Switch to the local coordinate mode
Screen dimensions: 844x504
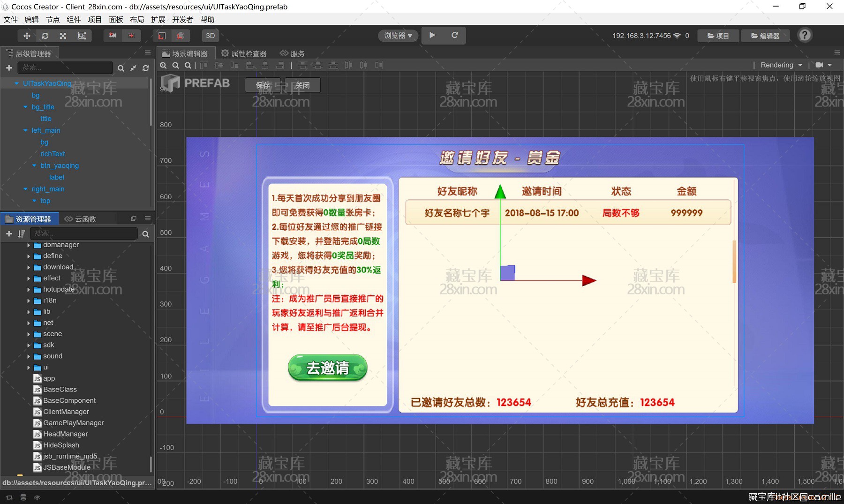point(162,36)
